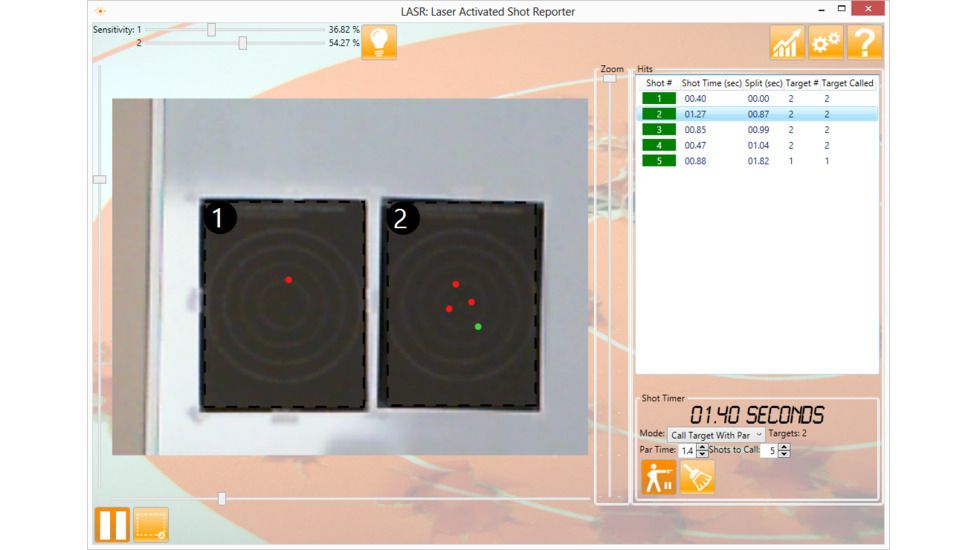Decrease Shots to Call with down arrow

[x=783, y=455]
